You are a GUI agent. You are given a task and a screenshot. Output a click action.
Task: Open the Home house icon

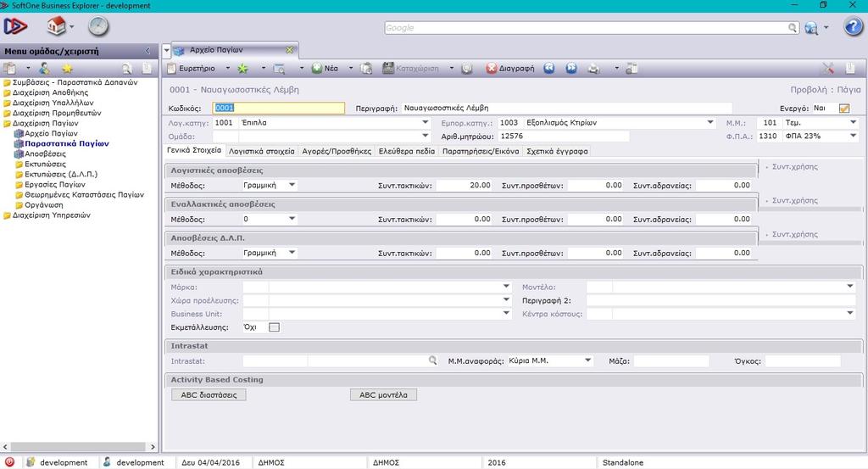coord(57,25)
